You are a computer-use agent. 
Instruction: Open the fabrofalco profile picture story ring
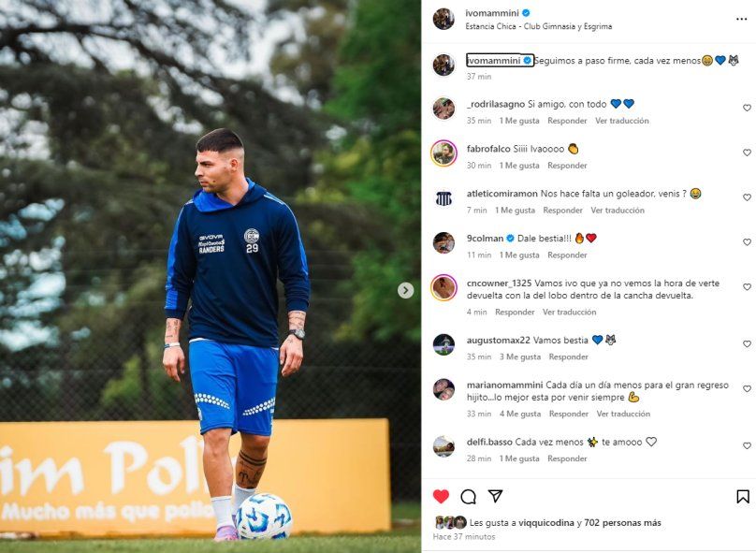point(443,153)
